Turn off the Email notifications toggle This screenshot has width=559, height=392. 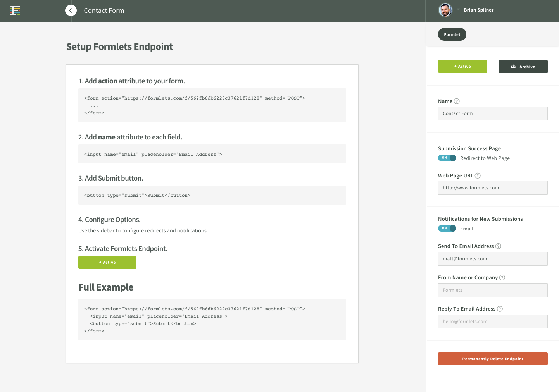click(447, 228)
